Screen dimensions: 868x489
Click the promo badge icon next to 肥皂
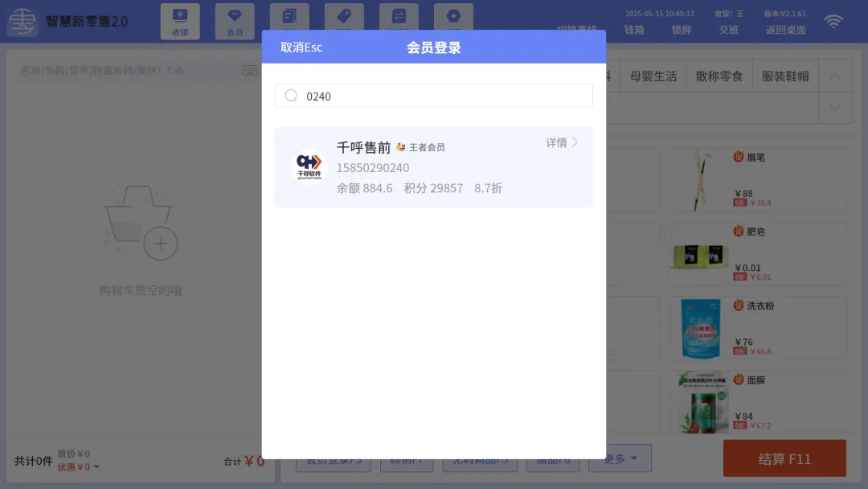739,231
